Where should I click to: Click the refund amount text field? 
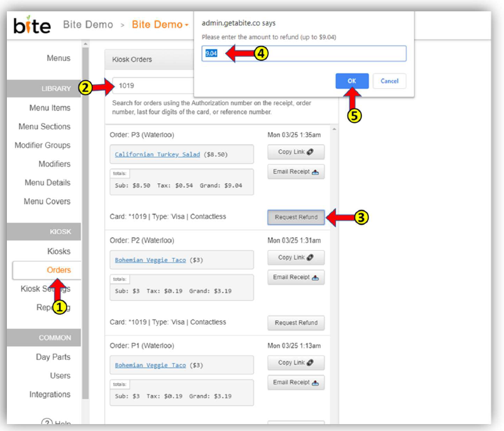pyautogui.click(x=303, y=53)
